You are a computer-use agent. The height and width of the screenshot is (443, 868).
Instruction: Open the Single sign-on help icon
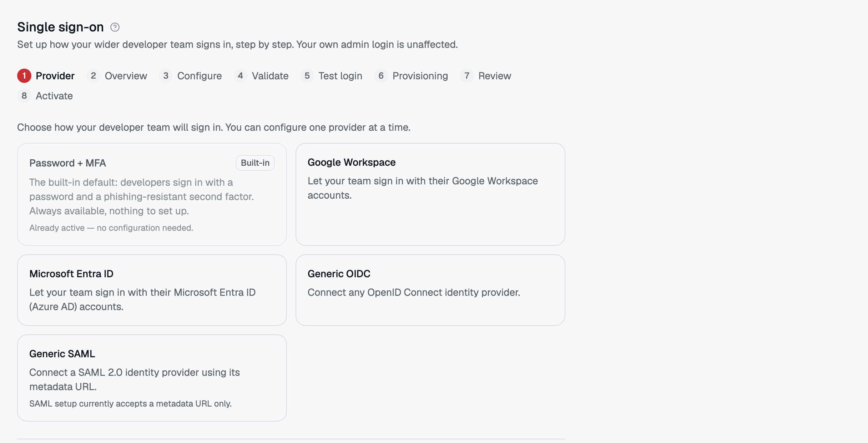point(115,27)
